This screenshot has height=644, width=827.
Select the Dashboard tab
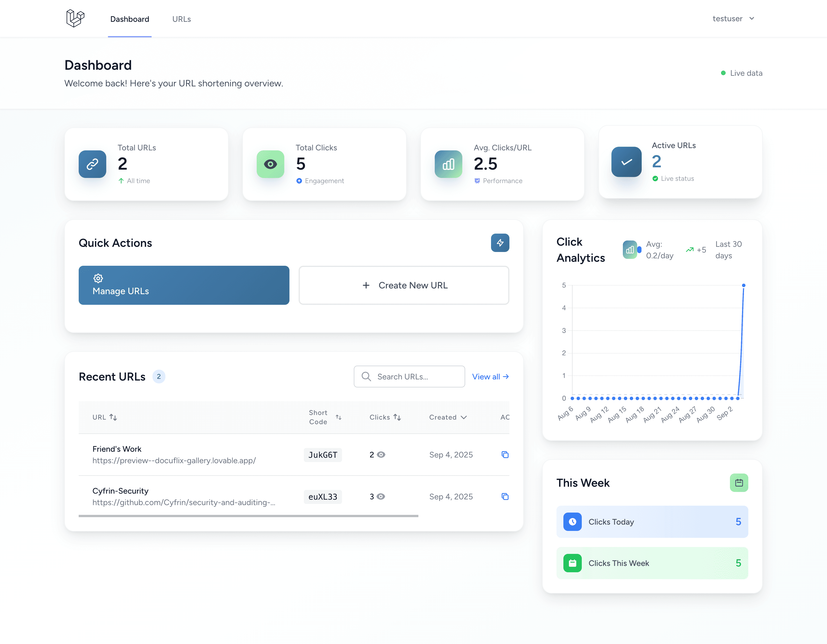coord(130,19)
